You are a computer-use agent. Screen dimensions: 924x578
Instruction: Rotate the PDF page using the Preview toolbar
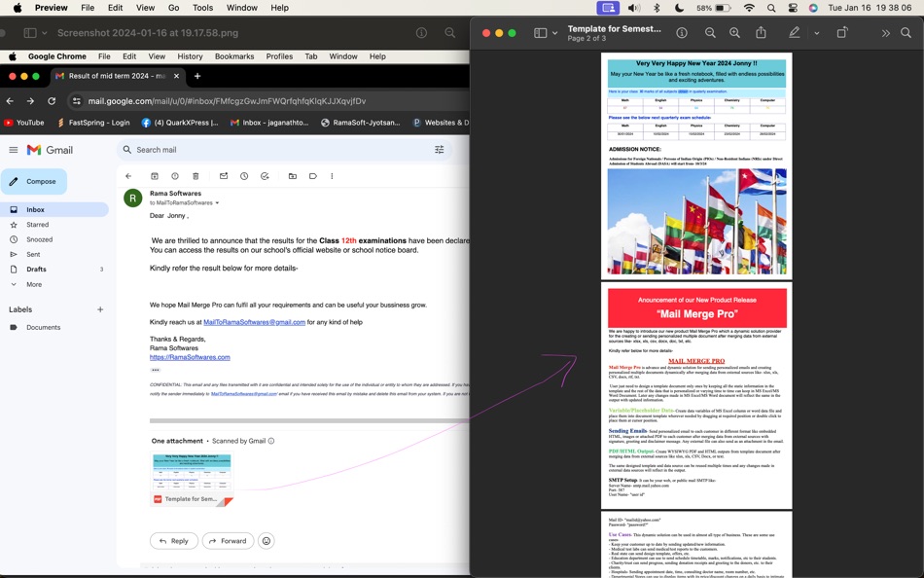[x=842, y=33]
